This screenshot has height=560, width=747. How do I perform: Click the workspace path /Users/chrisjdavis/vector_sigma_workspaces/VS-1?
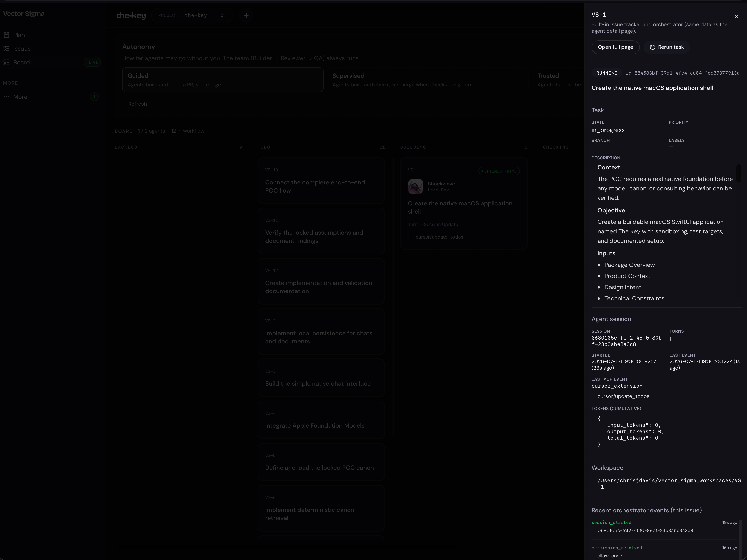tap(669, 484)
